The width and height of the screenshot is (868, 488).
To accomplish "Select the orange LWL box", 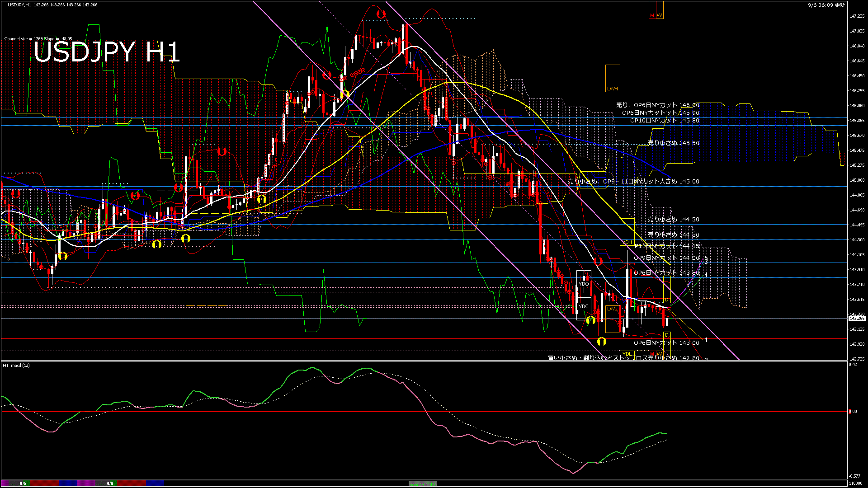I will point(612,309).
